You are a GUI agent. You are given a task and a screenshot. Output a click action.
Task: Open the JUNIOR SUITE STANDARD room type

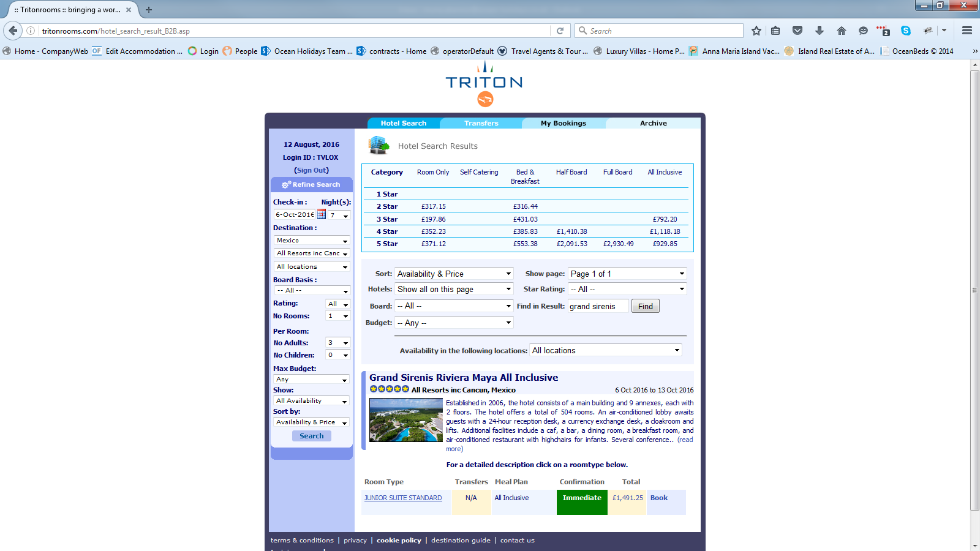click(x=403, y=498)
